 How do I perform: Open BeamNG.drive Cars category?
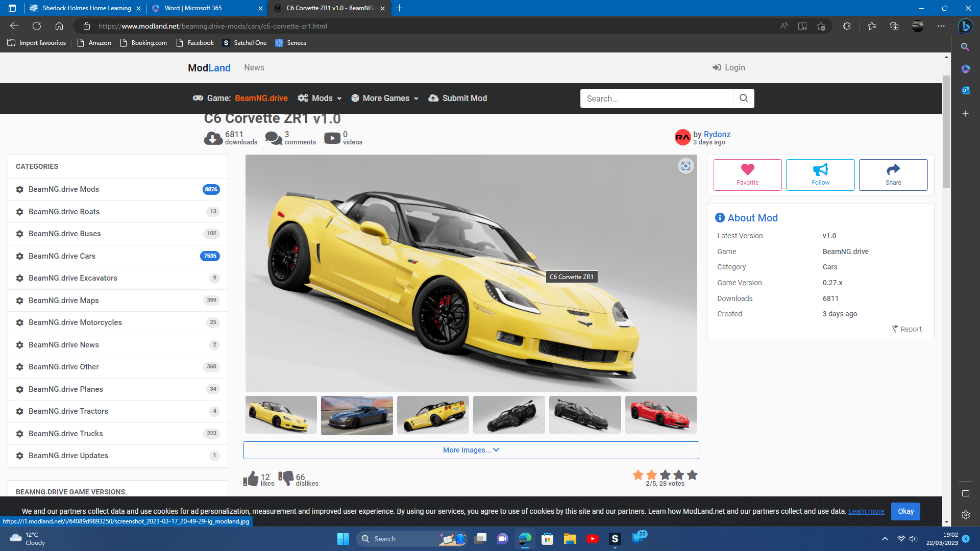point(118,256)
